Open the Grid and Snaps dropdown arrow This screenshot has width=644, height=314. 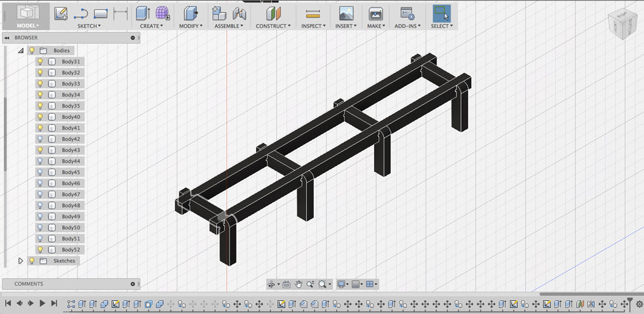click(x=362, y=284)
